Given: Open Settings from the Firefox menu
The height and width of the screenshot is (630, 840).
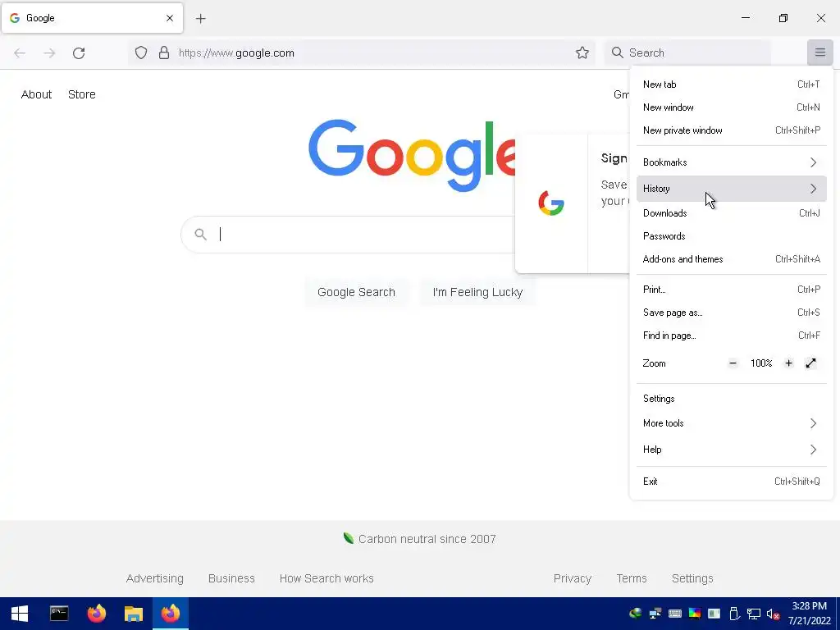Looking at the screenshot, I should tap(731, 399).
